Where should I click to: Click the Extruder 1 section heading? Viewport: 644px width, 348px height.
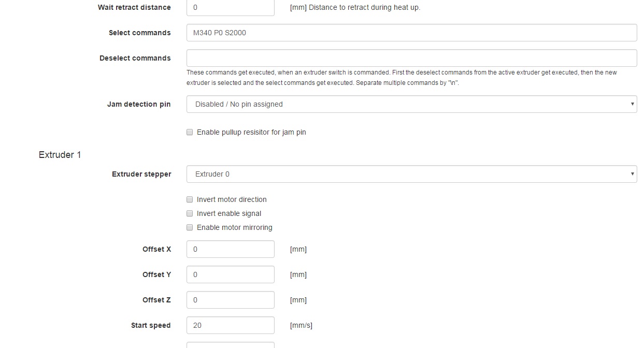coord(60,155)
